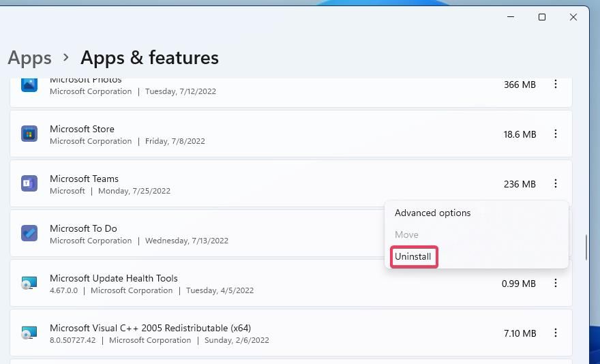Click the Tuesday, 4/5/2022 install date
This screenshot has height=364, width=600.
tap(220, 290)
